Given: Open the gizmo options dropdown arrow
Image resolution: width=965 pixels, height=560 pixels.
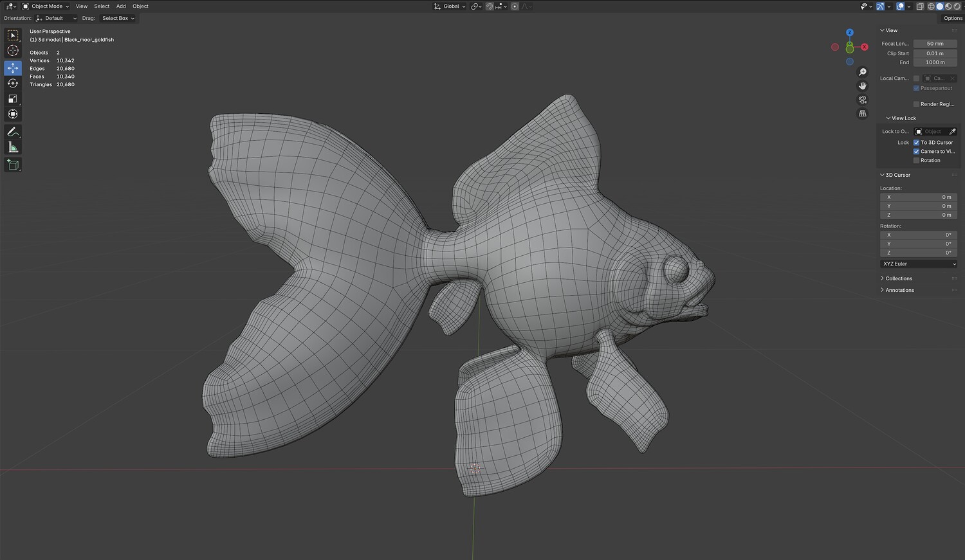Looking at the screenshot, I should 888,6.
